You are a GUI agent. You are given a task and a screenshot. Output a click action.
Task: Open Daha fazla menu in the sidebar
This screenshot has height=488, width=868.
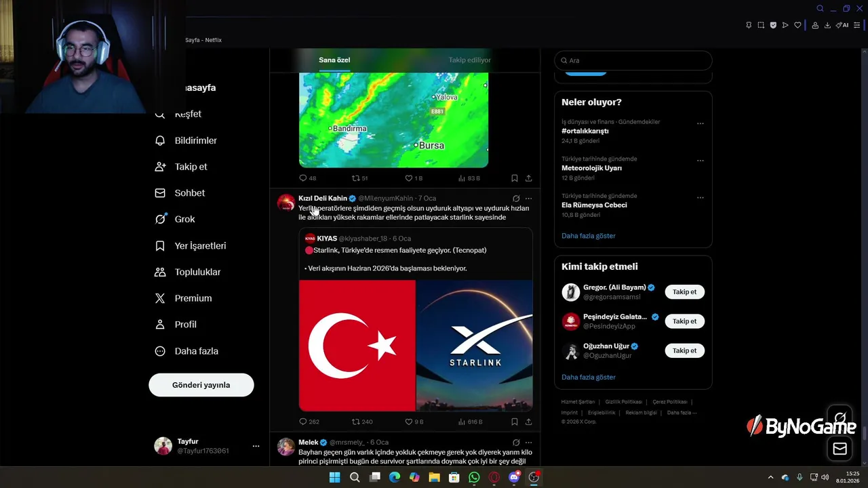pos(186,351)
